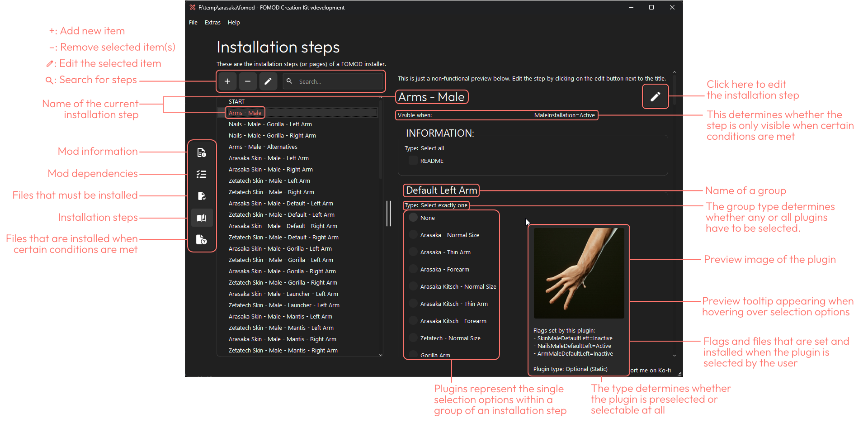Image resolution: width=868 pixels, height=433 pixels.
Task: Open the Extras menu
Action: (x=212, y=22)
